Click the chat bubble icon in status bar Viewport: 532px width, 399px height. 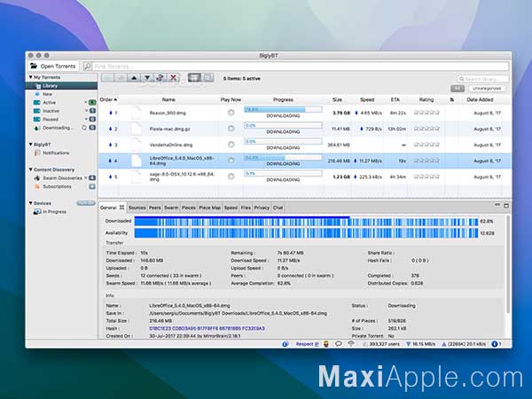pos(339,344)
